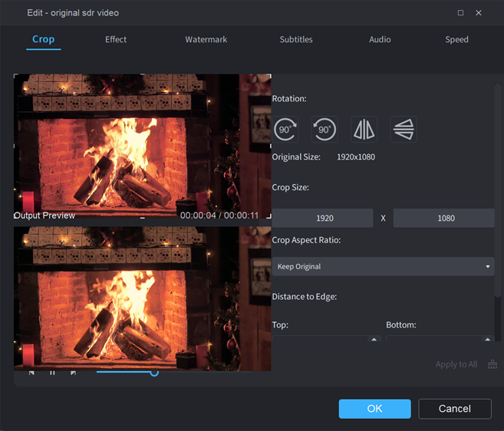Rotate video 90 degrees clockwise

coord(285,129)
